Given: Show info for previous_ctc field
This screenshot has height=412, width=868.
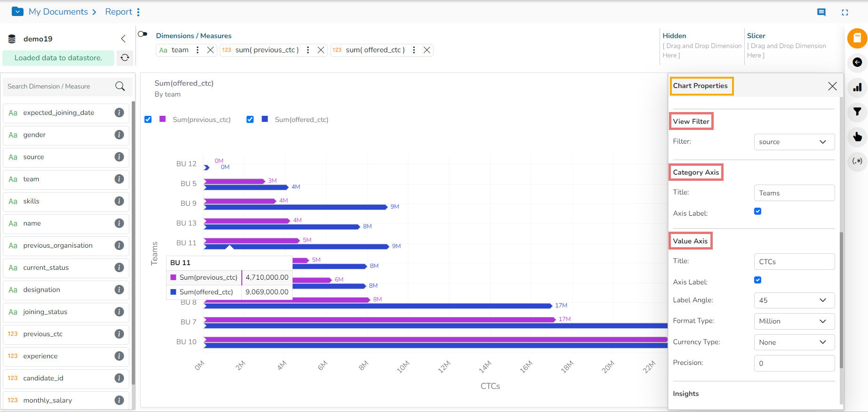Looking at the screenshot, I should [x=119, y=334].
